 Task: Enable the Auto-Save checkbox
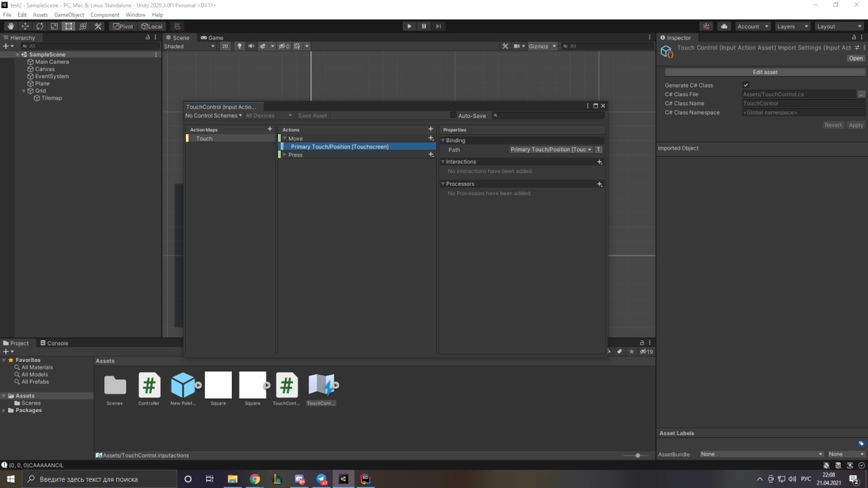point(454,115)
